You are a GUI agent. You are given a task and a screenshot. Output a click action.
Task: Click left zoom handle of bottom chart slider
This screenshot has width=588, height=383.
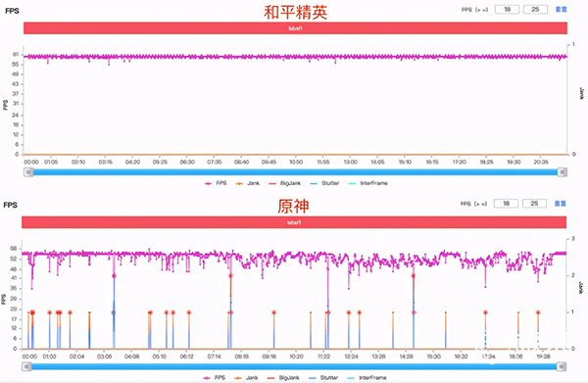[x=26, y=366]
